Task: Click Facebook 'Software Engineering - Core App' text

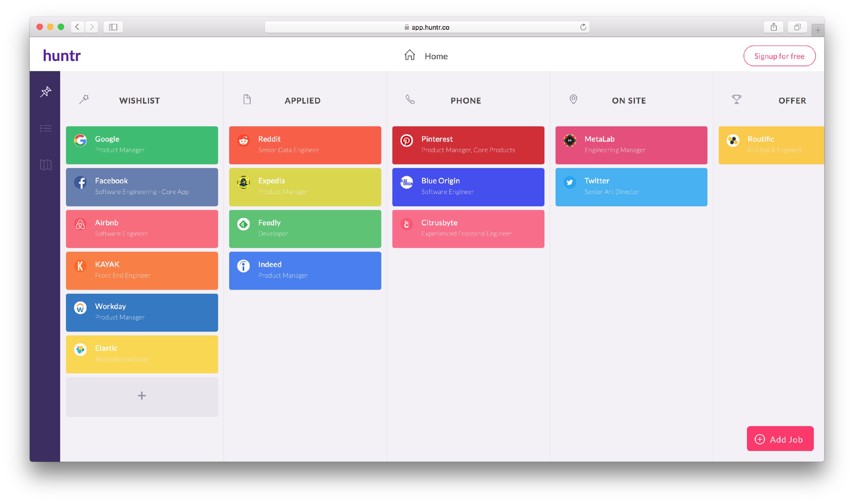Action: tap(142, 192)
